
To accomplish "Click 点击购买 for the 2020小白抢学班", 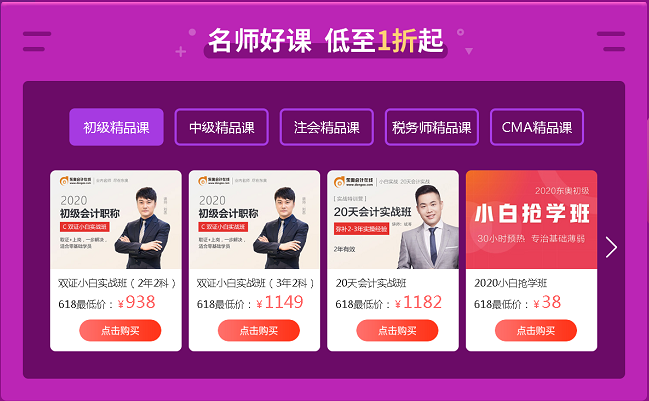I will coord(536,330).
